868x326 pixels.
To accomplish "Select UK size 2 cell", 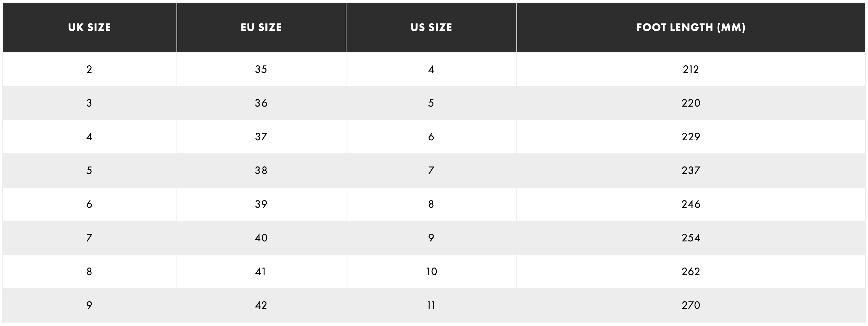I will tap(89, 69).
